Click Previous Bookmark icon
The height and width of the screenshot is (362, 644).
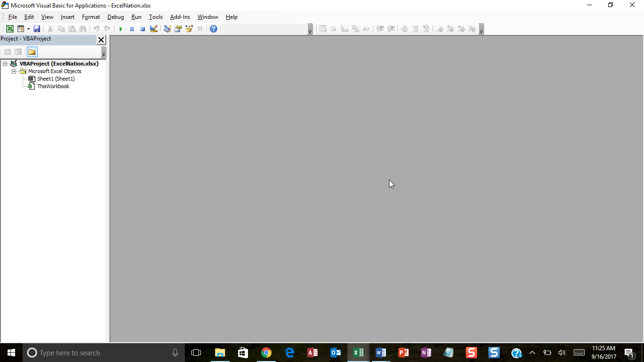pos(461,29)
